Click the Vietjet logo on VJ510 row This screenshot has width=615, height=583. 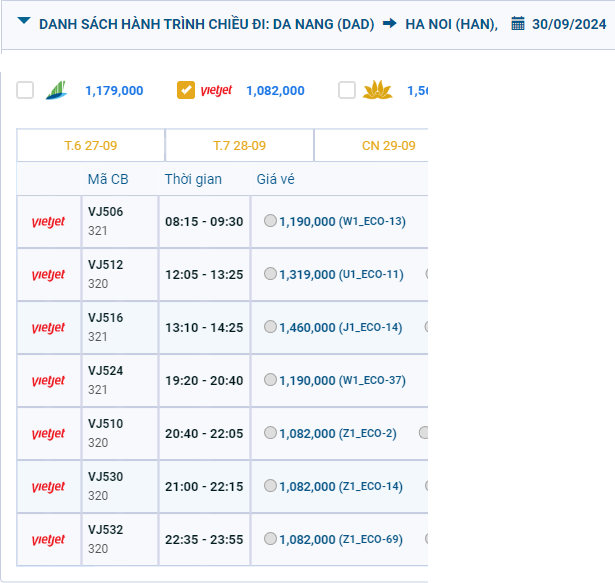coord(48,434)
